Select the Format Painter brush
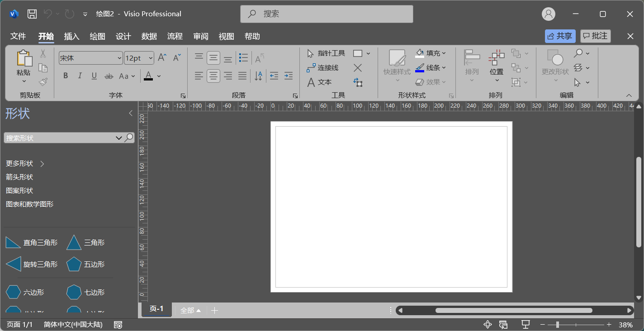The width and height of the screenshot is (644, 331). pos(43,82)
